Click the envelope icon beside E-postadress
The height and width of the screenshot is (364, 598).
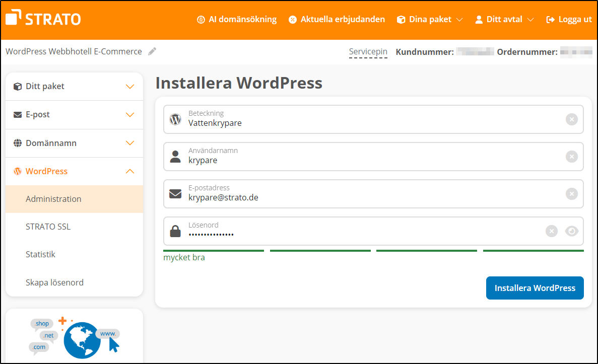[175, 194]
